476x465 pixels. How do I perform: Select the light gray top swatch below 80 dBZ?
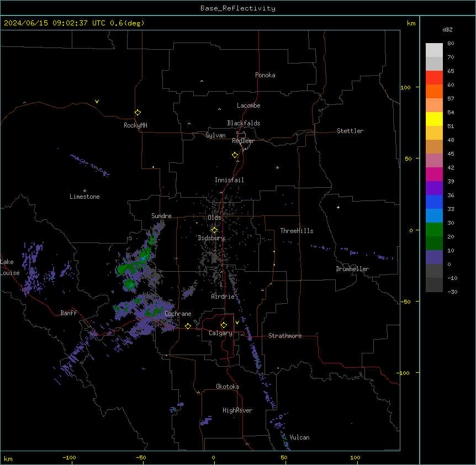[434, 50]
